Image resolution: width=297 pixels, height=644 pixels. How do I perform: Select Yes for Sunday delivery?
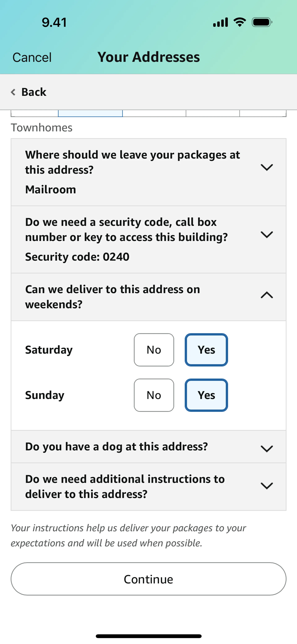[206, 395]
